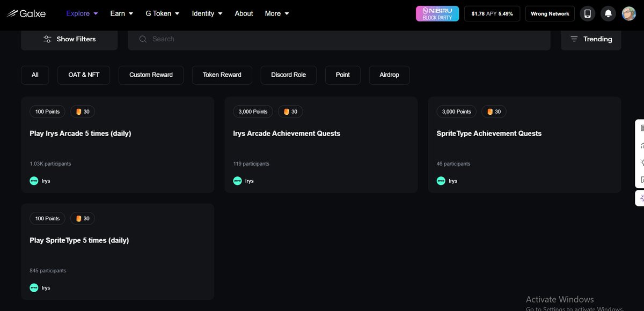Expand the Explore menu
This screenshot has height=311, width=644.
pyautogui.click(x=82, y=13)
